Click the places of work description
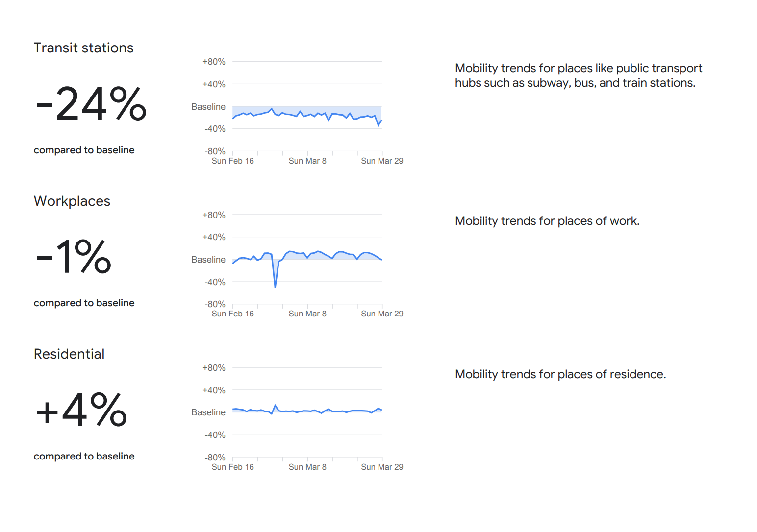Screen dimensions: 757x532 tap(547, 221)
